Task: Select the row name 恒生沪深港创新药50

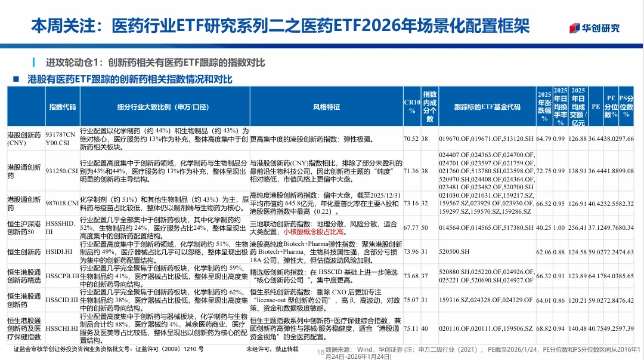Action: 24,227
